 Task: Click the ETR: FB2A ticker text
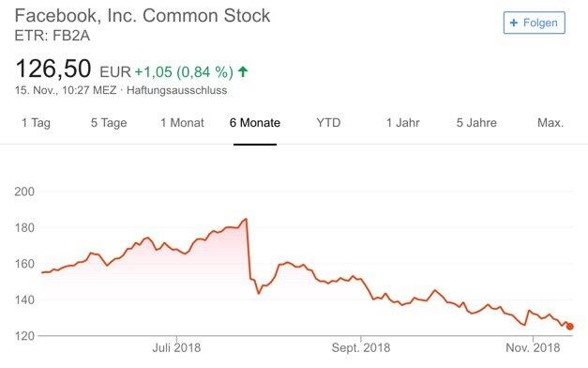[x=53, y=36]
